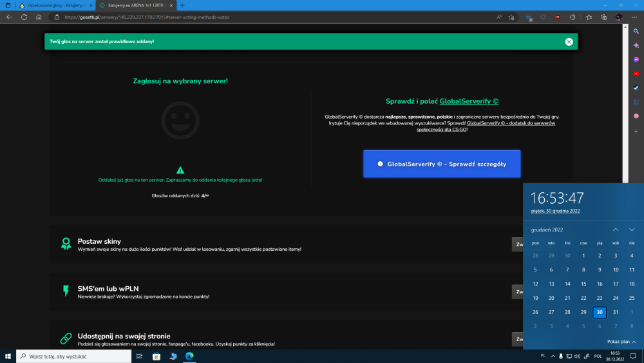Click piątek, 30 grudnia 2022 date link
The width and height of the screenshot is (644, 363).
[555, 211]
